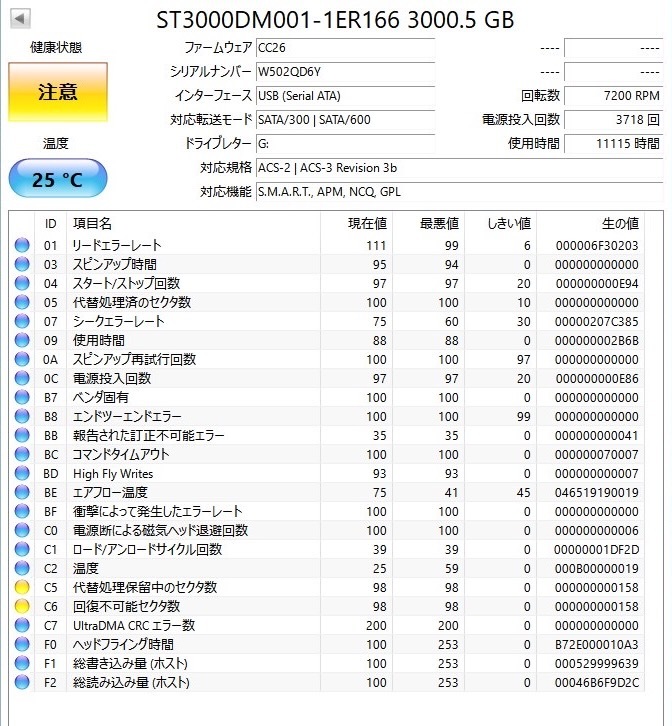
Task: Click interface field USB (Serial ATA)
Action: [345, 96]
